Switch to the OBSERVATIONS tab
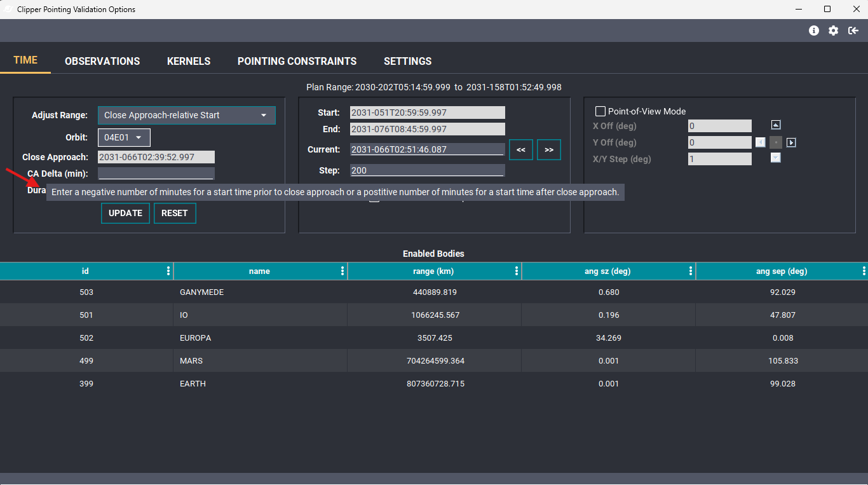This screenshot has height=485, width=868. click(x=102, y=61)
